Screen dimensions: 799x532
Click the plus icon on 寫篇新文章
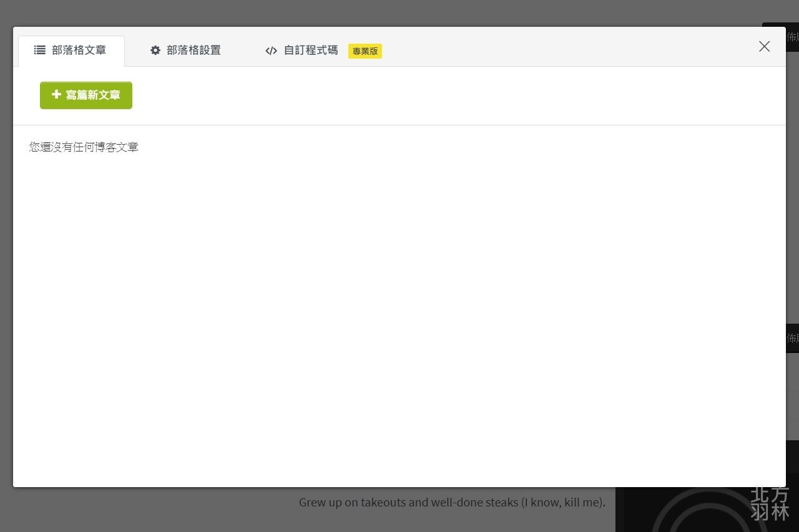coord(56,95)
